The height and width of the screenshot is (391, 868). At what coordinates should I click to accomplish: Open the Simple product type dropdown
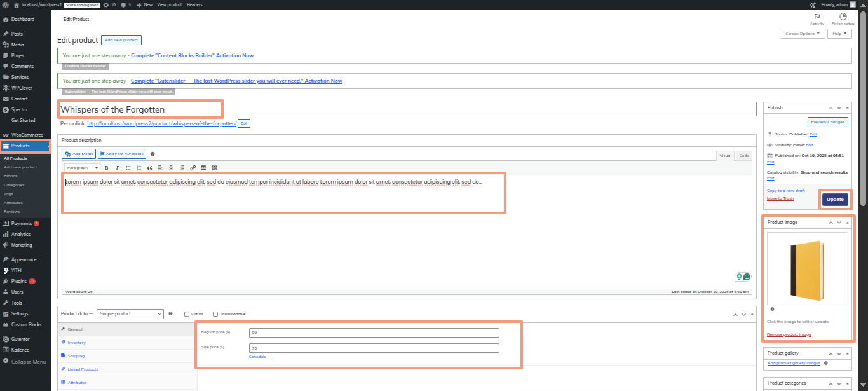130,314
